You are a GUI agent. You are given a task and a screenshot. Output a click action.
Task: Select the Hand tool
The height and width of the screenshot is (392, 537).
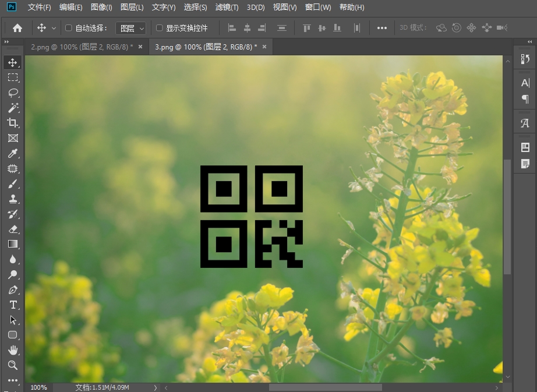(13, 350)
